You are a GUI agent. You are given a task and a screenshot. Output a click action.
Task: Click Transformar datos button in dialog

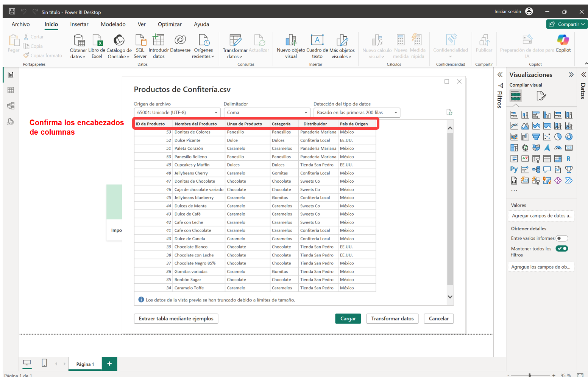pos(392,318)
